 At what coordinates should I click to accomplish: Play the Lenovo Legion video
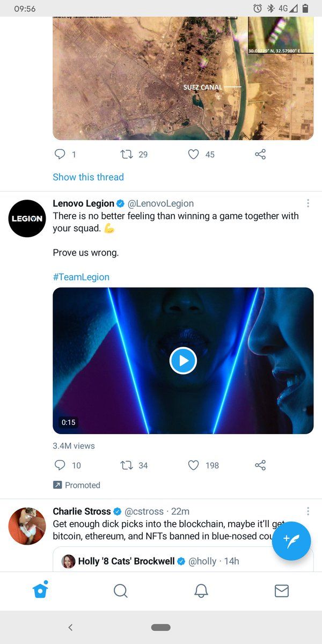point(183,361)
